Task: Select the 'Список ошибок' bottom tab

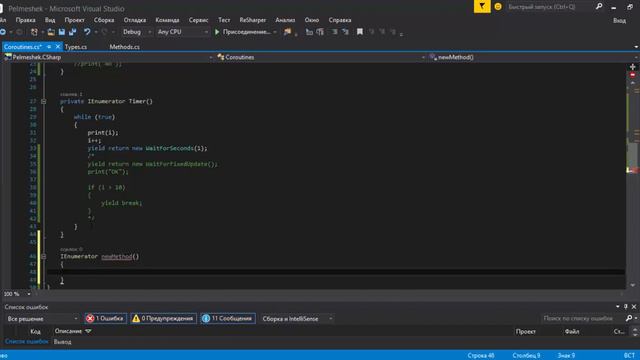Action: pos(27,342)
